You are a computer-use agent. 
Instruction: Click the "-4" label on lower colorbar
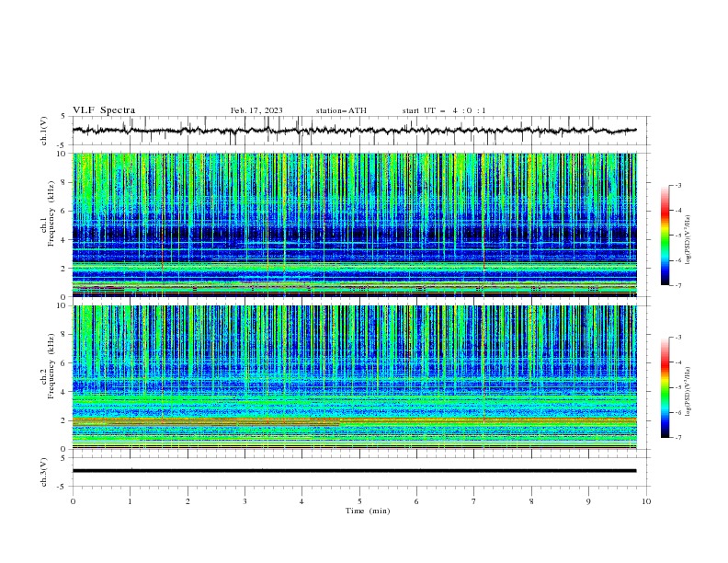click(x=677, y=362)
